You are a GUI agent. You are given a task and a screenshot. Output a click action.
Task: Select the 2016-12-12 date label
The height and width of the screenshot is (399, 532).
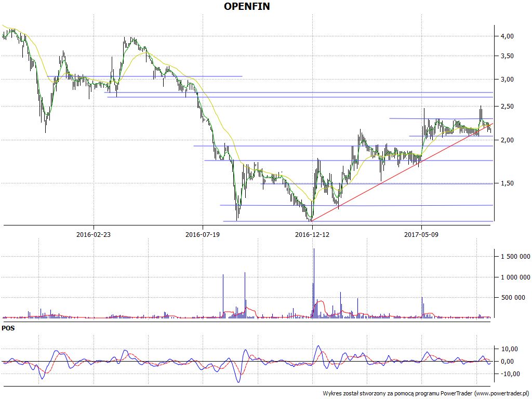pyautogui.click(x=312, y=234)
